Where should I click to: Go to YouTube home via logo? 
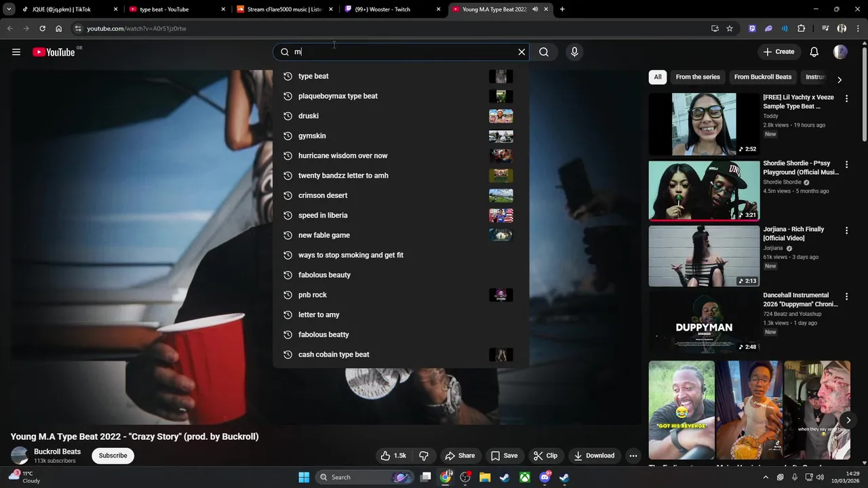tap(54, 52)
